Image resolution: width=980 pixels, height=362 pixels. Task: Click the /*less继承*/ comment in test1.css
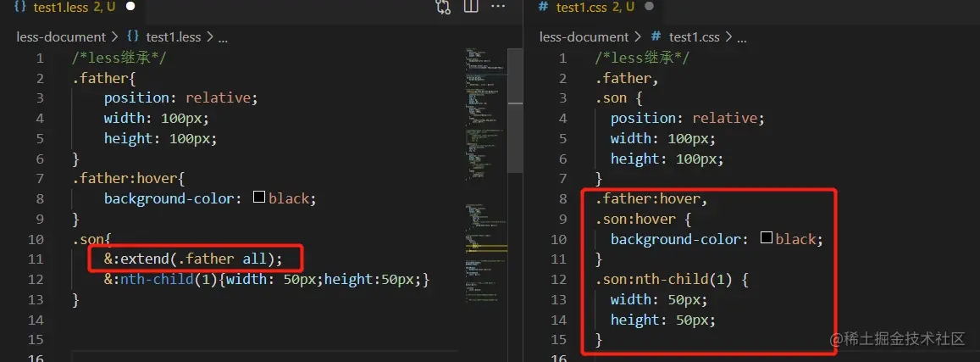[x=642, y=58]
